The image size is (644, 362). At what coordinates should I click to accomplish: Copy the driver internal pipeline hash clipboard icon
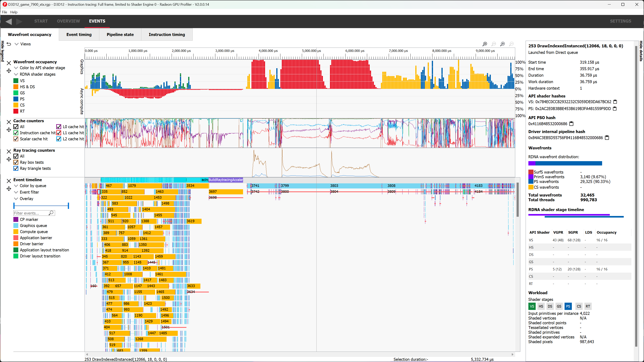[607, 138]
